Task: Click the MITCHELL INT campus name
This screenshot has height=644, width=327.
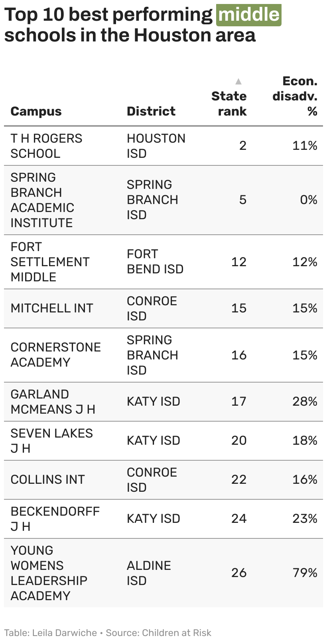Action: [52, 308]
